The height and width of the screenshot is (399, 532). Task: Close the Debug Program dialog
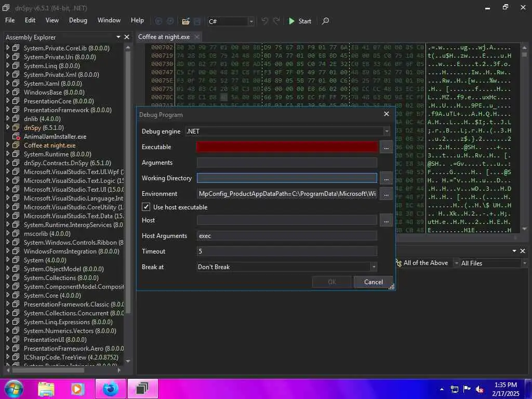pyautogui.click(x=386, y=114)
